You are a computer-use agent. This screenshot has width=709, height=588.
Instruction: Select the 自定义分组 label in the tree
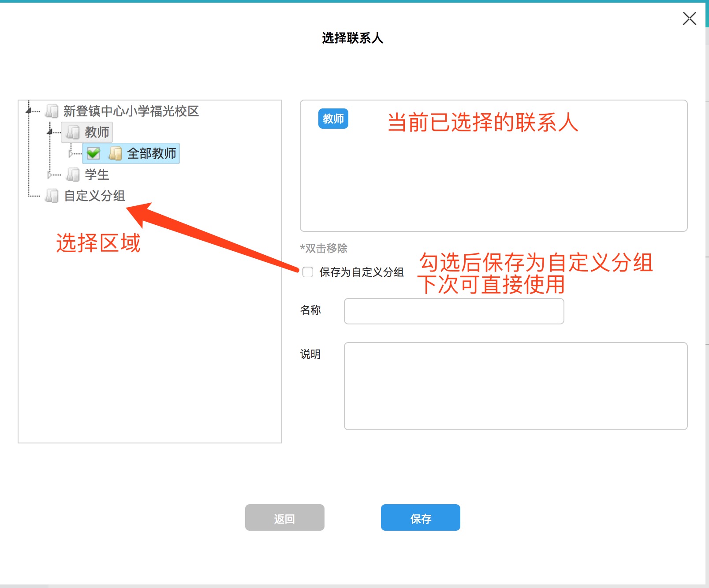click(94, 196)
